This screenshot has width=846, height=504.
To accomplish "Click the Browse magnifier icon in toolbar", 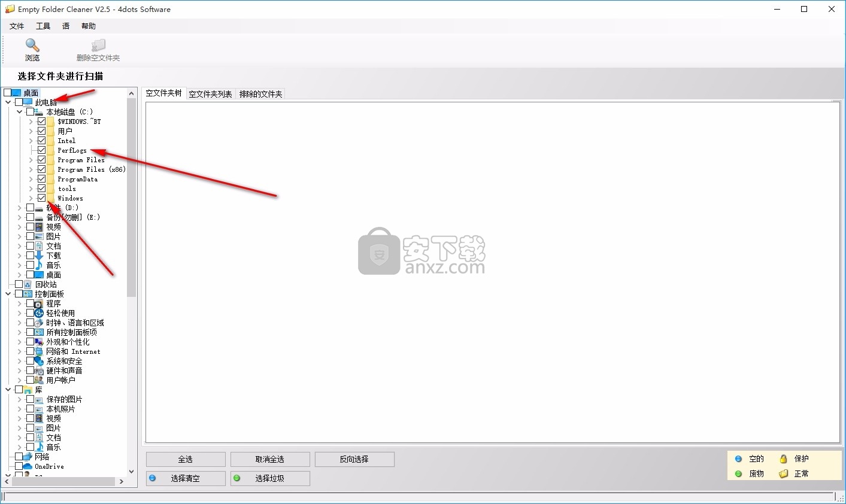I will click(32, 45).
